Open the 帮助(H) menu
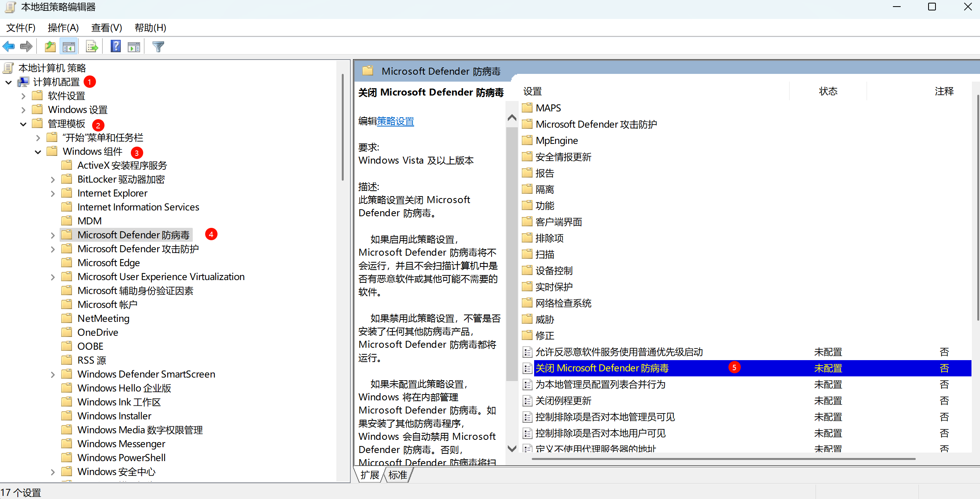 tap(150, 28)
